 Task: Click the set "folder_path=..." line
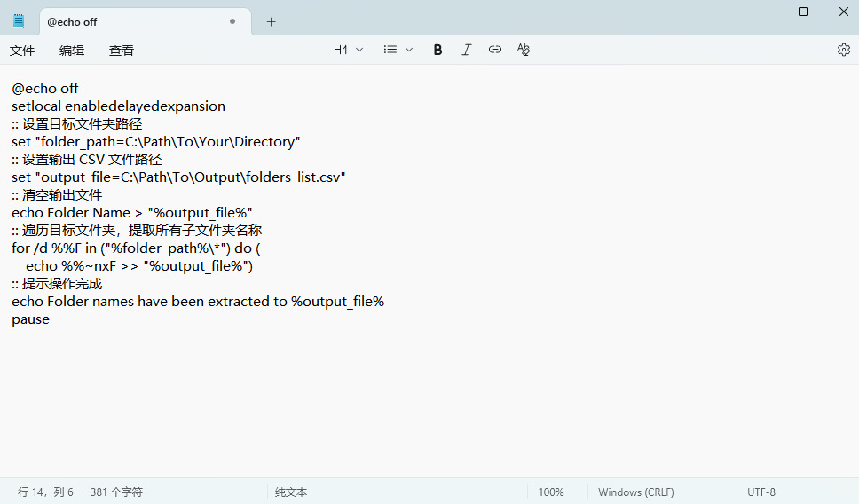[156, 142]
